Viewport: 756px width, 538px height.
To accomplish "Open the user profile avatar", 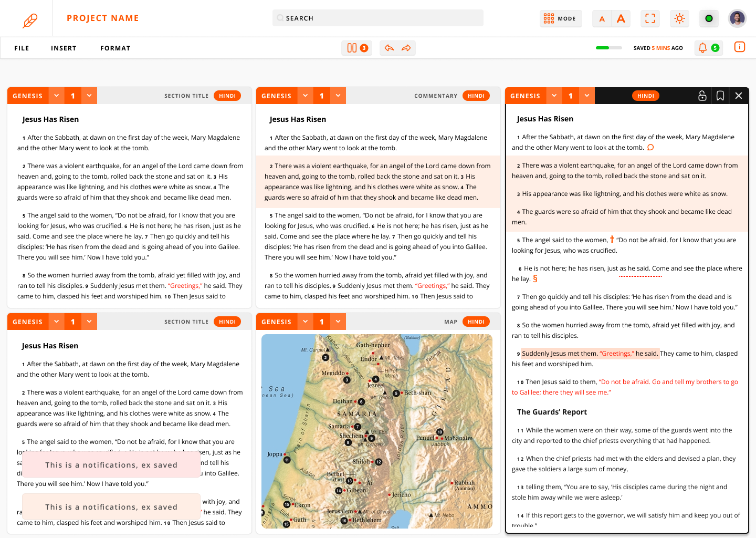I will [737, 18].
